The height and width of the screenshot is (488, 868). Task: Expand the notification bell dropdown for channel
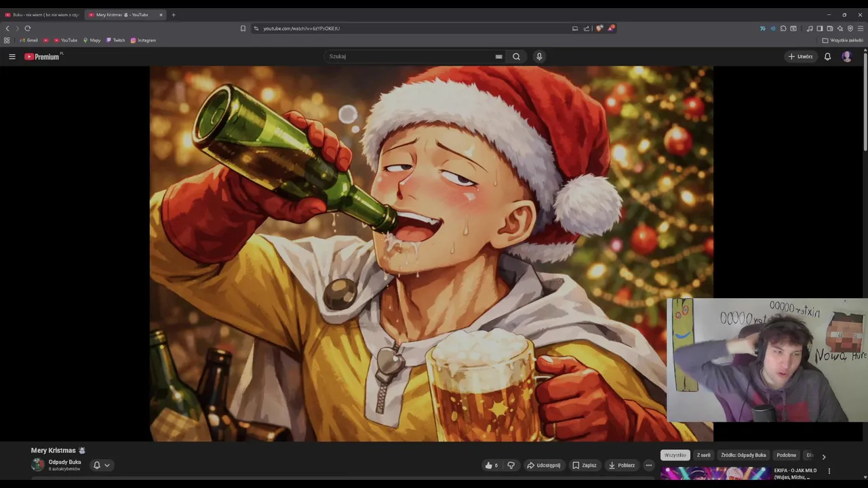tap(102, 465)
